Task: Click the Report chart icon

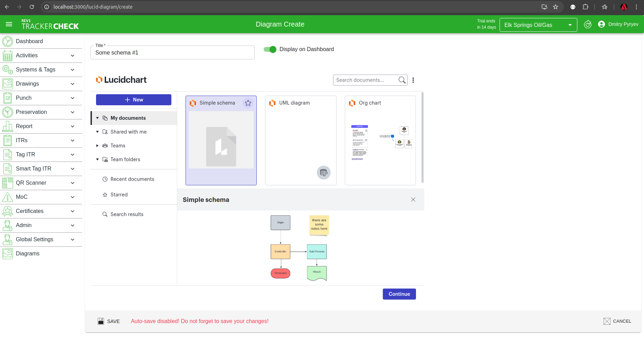Action: click(8, 126)
